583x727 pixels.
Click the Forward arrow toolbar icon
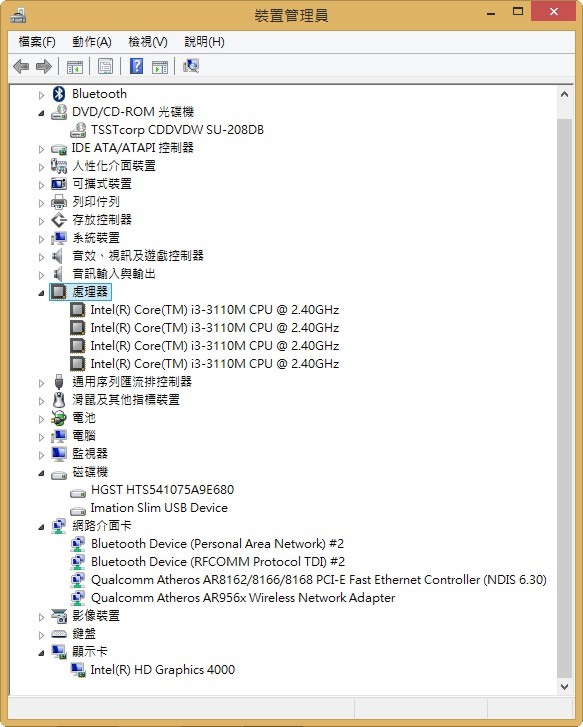44,67
